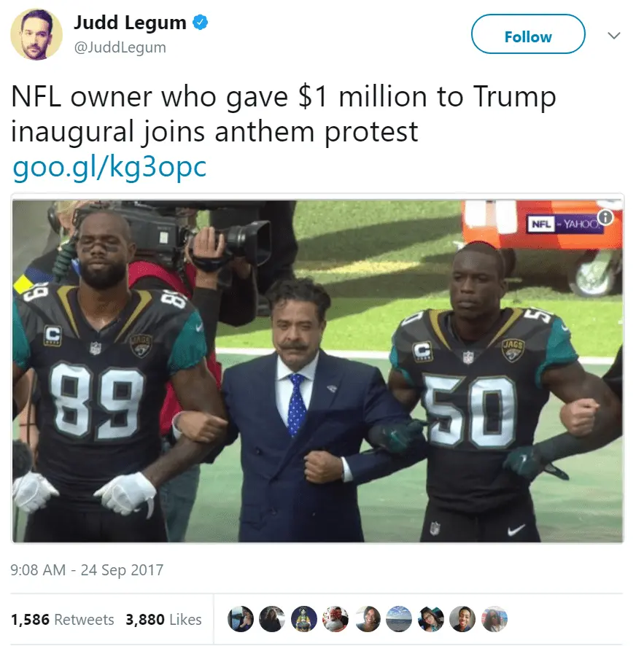Click the blue verified badge
This screenshot has width=644, height=646.
pos(201,23)
